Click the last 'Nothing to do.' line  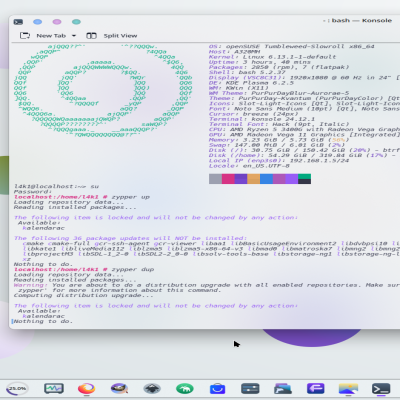43,321
